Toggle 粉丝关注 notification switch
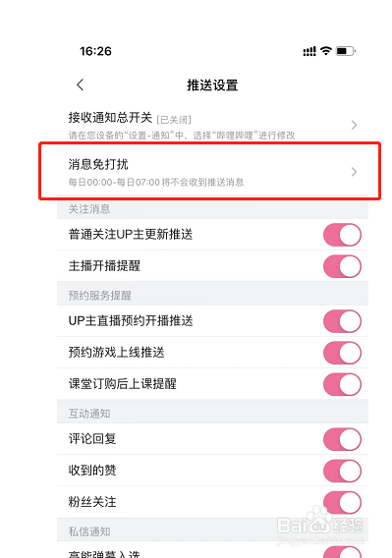The image size is (392, 558). point(342,502)
